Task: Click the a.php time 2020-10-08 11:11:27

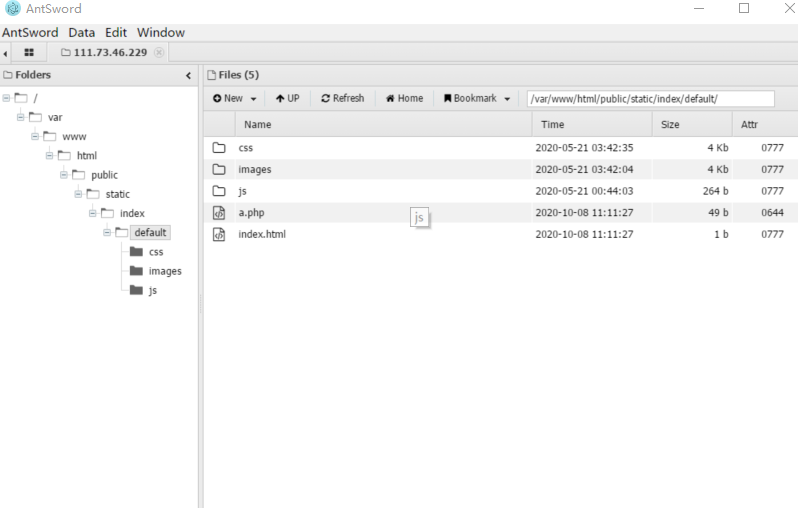Action: pyautogui.click(x=584, y=213)
